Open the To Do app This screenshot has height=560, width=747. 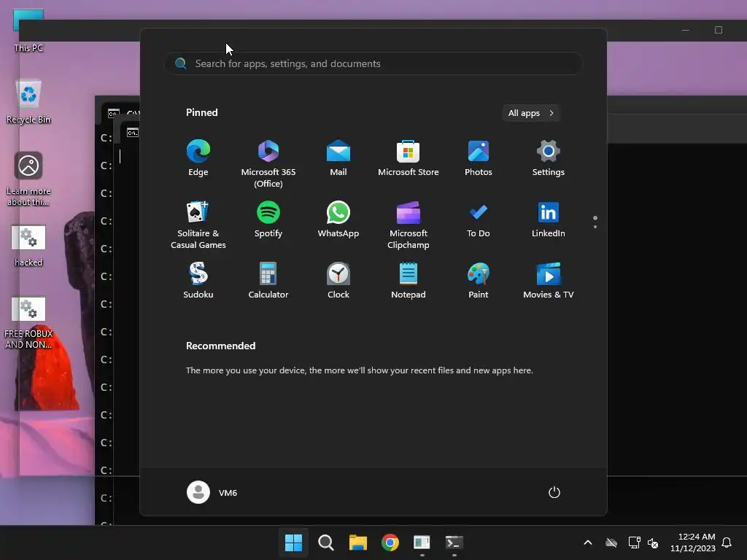479,219
